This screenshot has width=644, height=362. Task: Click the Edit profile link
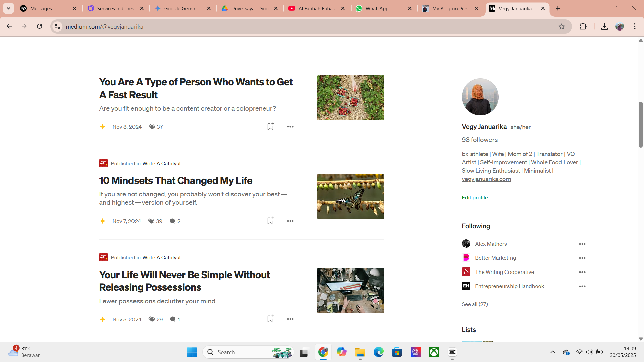475,197
